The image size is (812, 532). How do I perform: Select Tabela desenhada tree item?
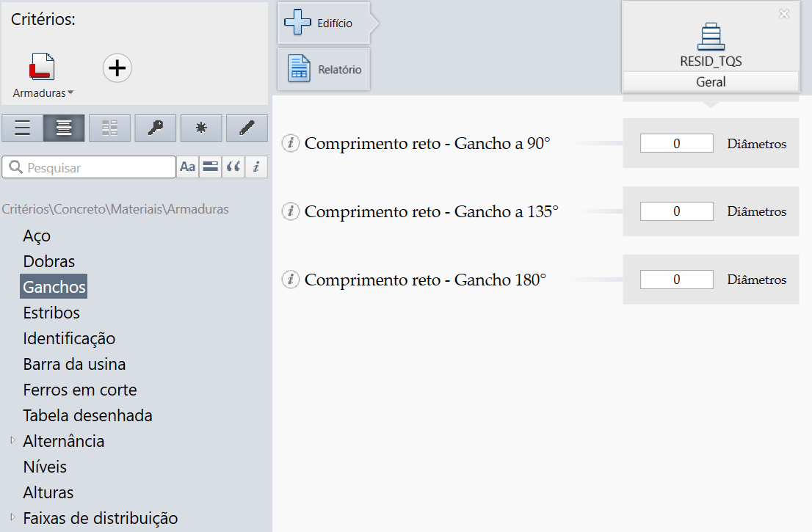tap(87, 415)
